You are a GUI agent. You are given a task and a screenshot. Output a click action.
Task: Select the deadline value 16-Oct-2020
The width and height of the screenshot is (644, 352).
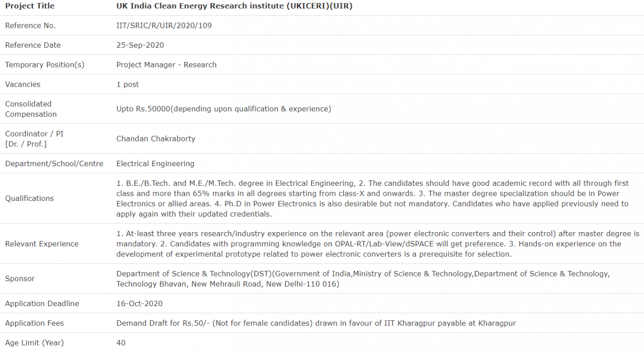pyautogui.click(x=139, y=304)
